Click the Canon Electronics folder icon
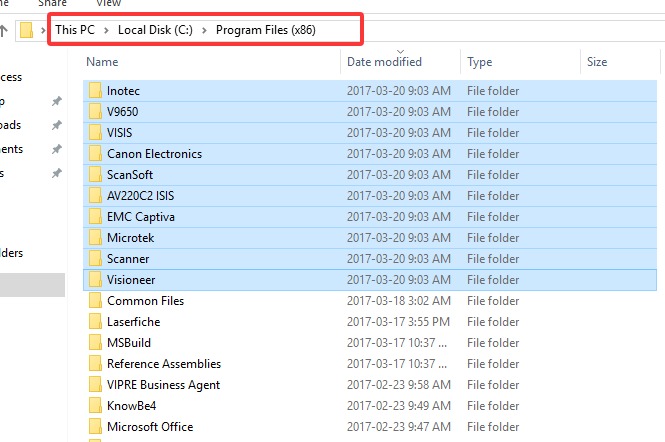Viewport: 665px width, 442px height. [95, 154]
